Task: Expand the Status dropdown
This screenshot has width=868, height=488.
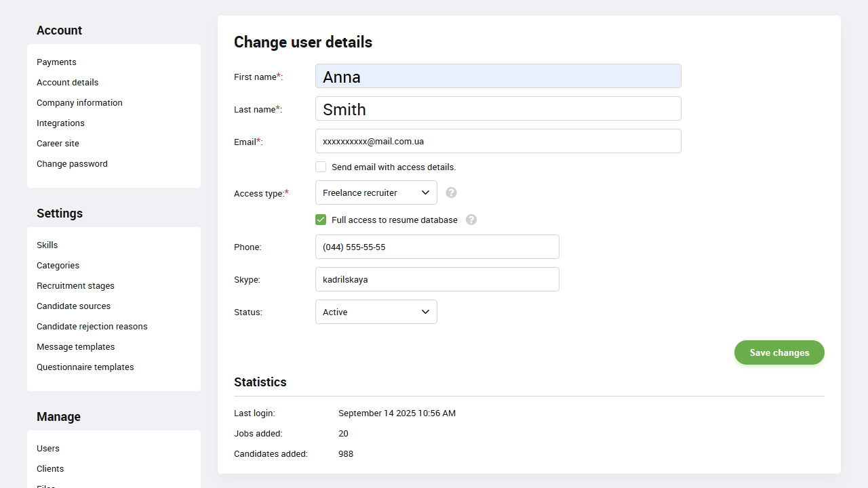Action: click(x=376, y=312)
